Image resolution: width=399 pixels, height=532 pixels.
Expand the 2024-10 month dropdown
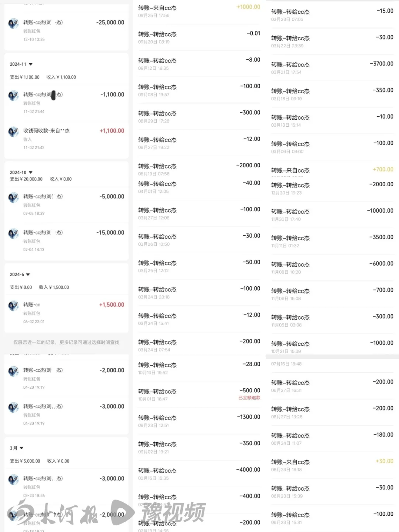pyautogui.click(x=31, y=173)
